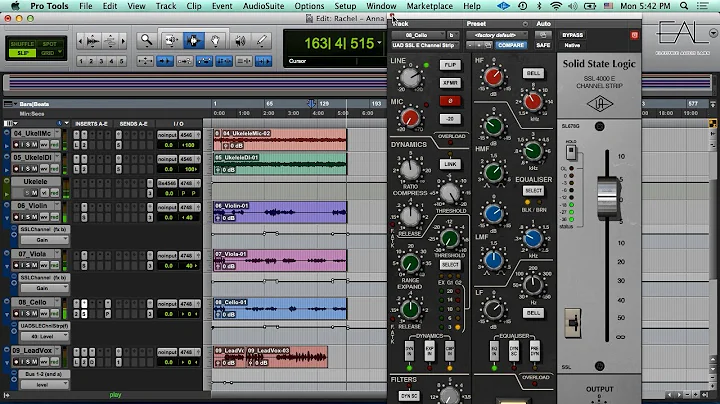Click the red plugin target button
This screenshot has height=404, width=720.
coord(634,35)
